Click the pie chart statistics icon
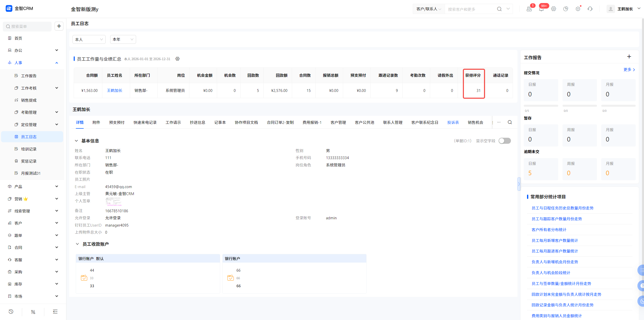644x320 pixels. (x=566, y=9)
